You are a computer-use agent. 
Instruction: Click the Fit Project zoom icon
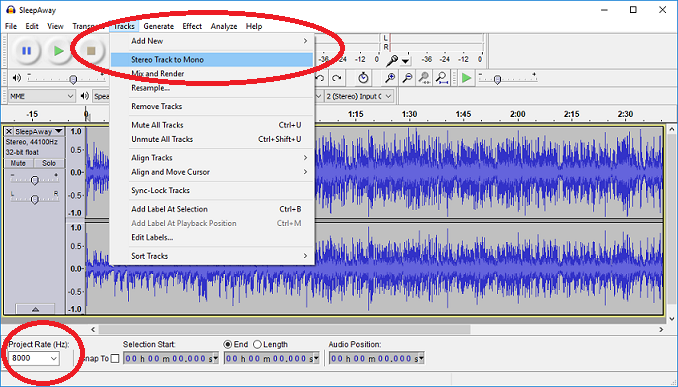(441, 78)
